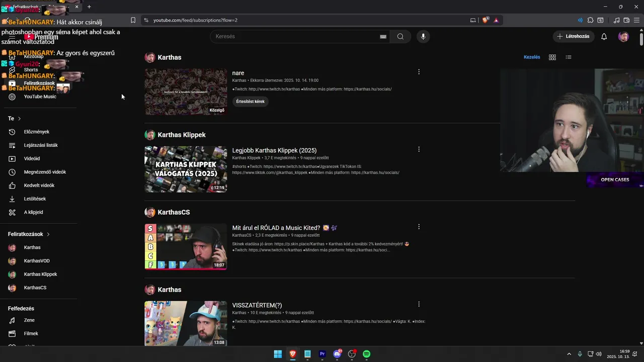The image size is (644, 362).
Task: Open the browser main hamburger menu
Action: (636, 20)
